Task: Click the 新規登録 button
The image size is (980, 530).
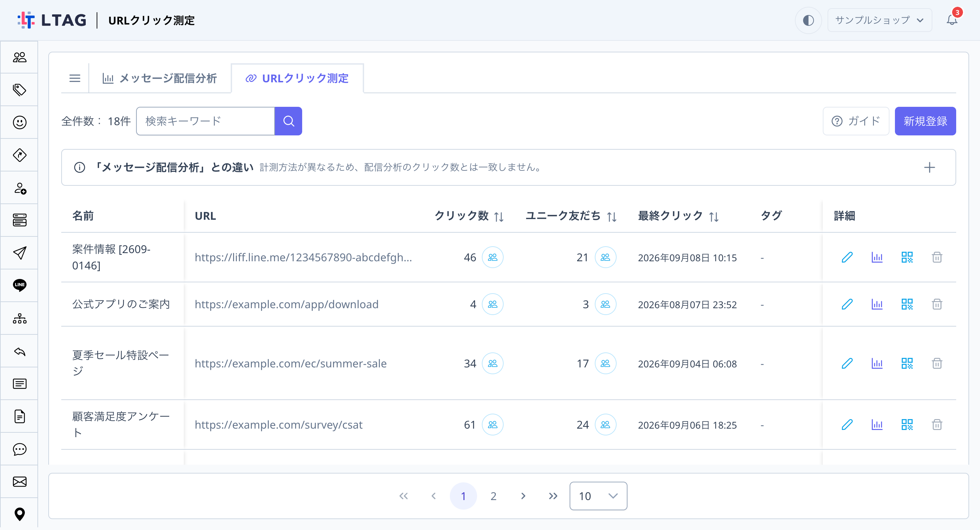Action: [925, 121]
